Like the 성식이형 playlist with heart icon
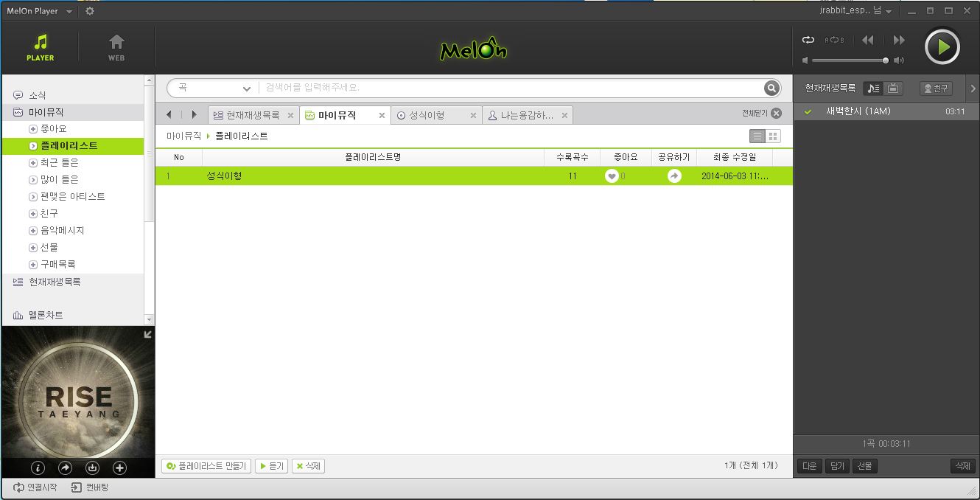Image resolution: width=980 pixels, height=500 pixels. pyautogui.click(x=612, y=176)
